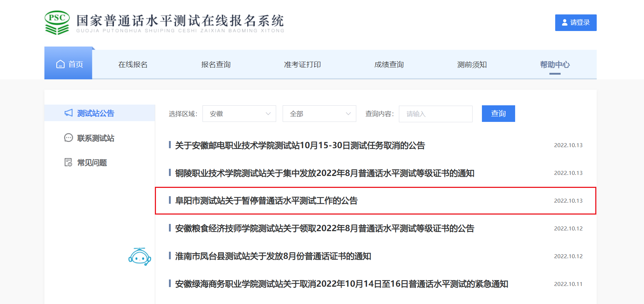Open 铜陵职业技术学院 certificate distribution notice
This screenshot has width=644, height=304.
click(x=325, y=173)
